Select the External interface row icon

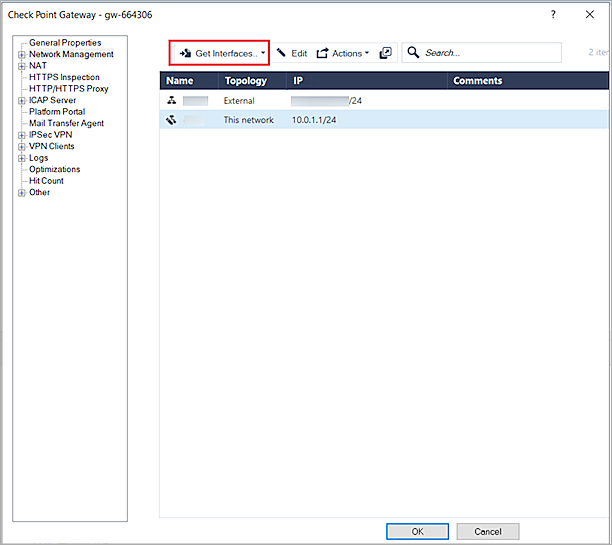pyautogui.click(x=172, y=100)
